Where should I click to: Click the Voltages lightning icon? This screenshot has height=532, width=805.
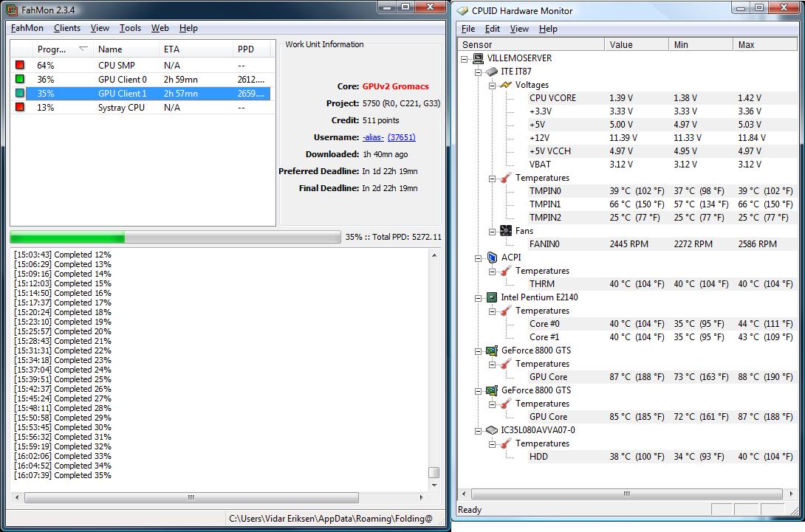click(x=506, y=85)
